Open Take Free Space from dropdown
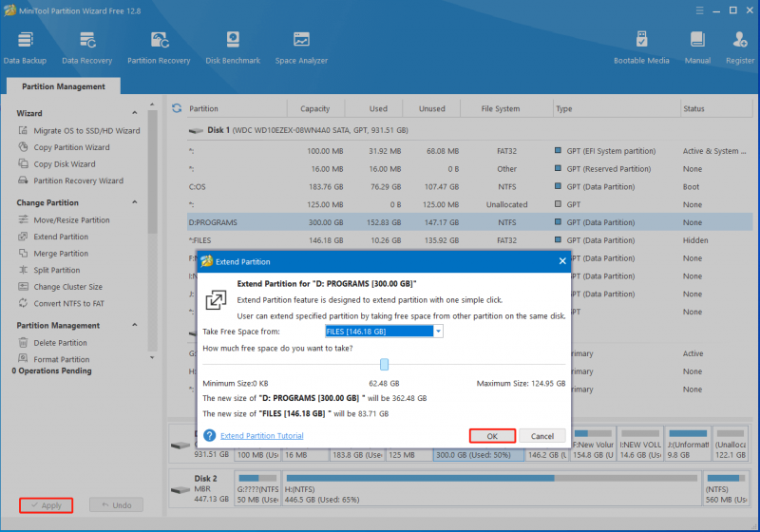This screenshot has height=532, width=760. pyautogui.click(x=438, y=332)
